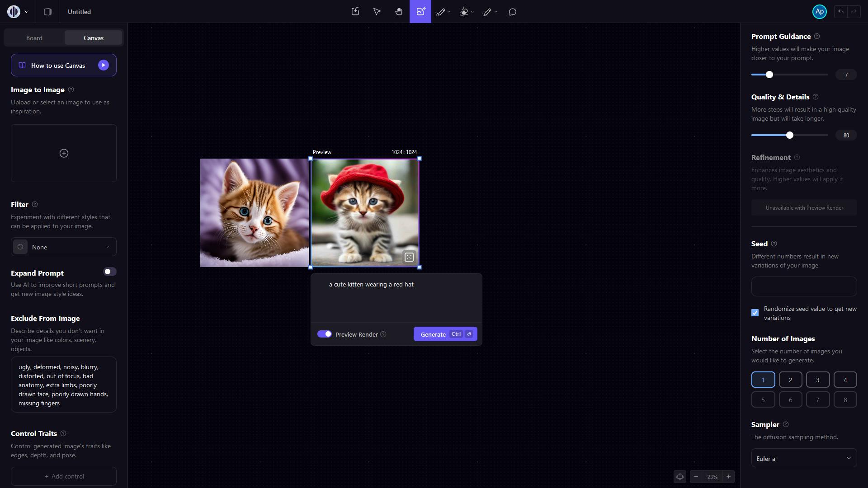
Task: Expand the sketch pencil tool options arrow
Action: [449, 12]
